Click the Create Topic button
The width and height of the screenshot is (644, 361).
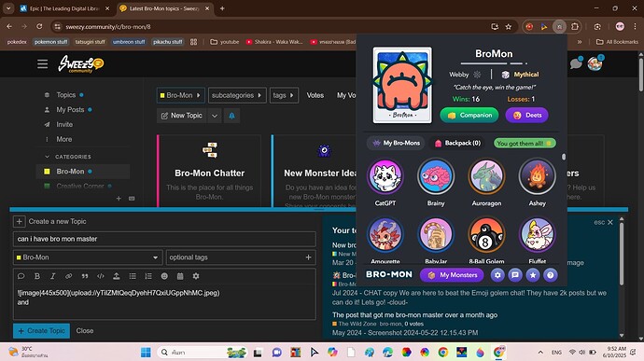[x=41, y=331]
